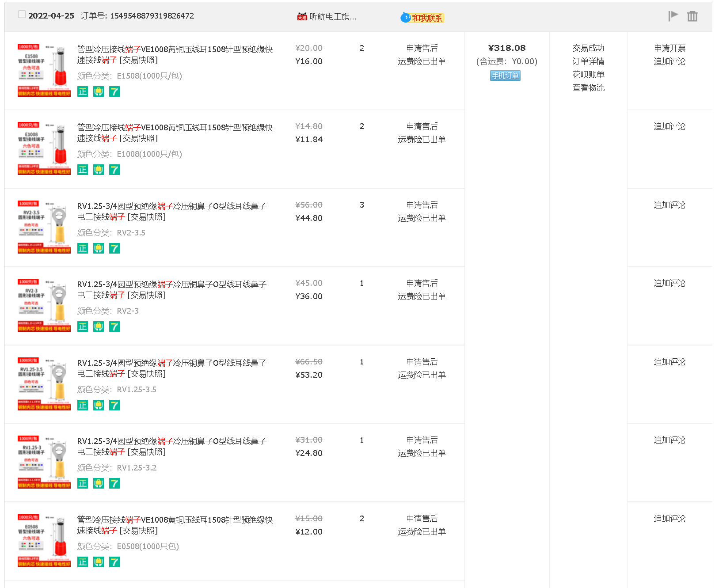
Task: Click 查看物流 to view logistics
Action: pyautogui.click(x=588, y=88)
